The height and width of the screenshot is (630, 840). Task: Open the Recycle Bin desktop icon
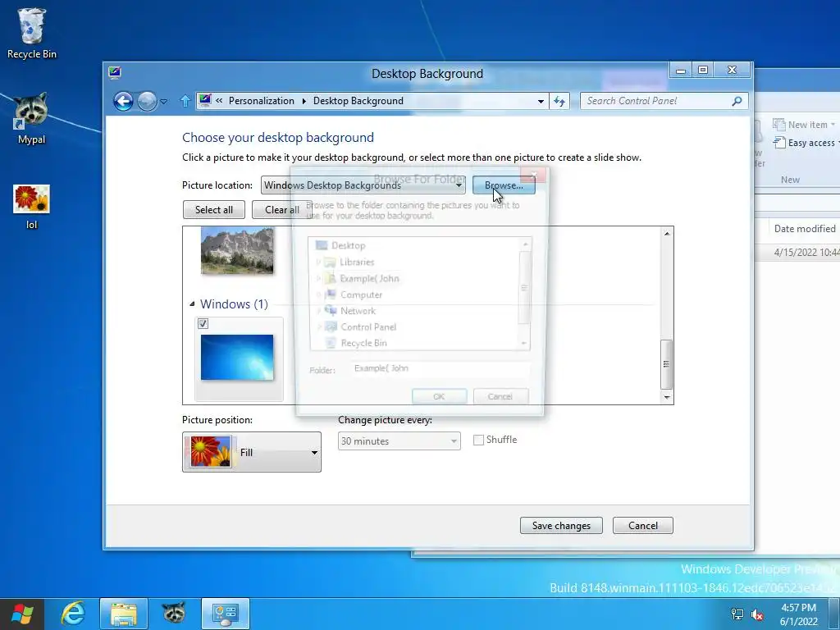pyautogui.click(x=32, y=33)
